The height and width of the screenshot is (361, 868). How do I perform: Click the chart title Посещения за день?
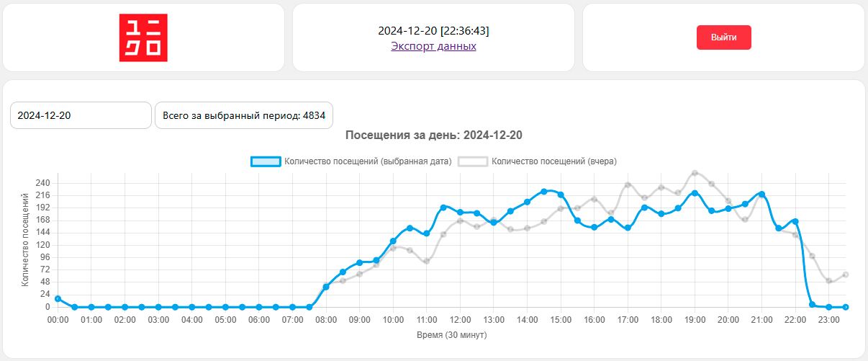pyautogui.click(x=433, y=135)
